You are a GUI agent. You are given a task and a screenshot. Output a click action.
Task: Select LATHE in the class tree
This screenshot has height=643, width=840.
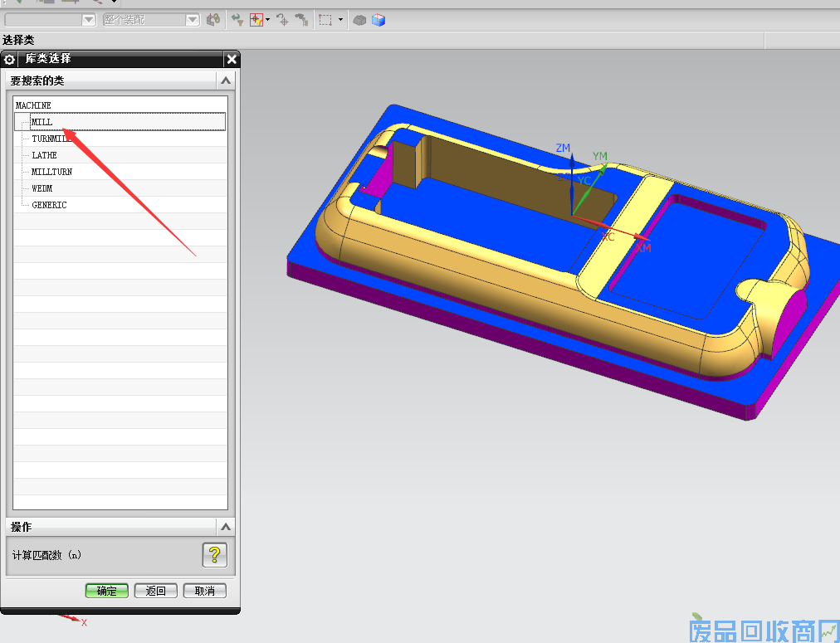click(44, 155)
